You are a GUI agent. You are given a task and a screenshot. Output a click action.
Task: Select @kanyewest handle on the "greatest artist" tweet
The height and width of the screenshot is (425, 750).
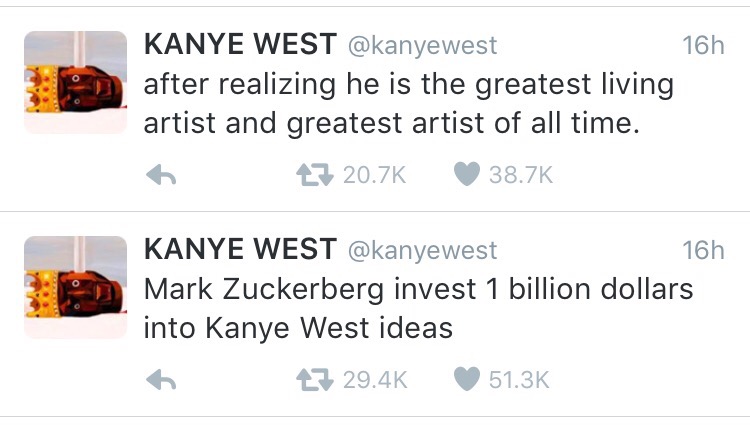point(421,47)
